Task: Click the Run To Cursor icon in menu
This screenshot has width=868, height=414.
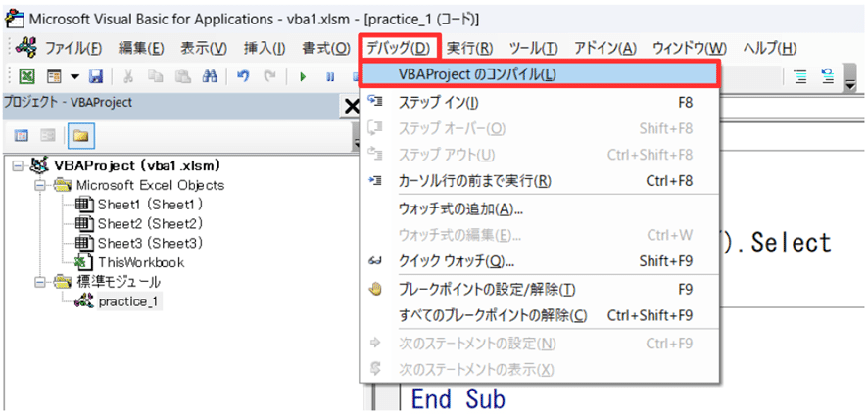Action: coord(375,180)
